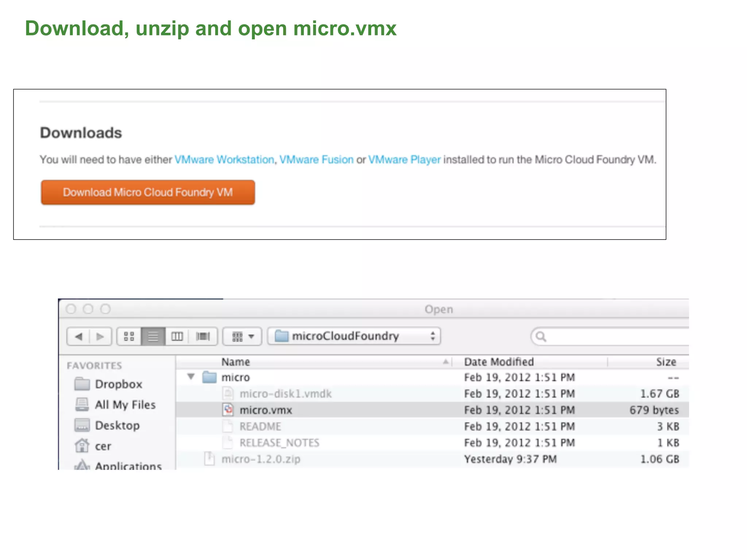Sort by the Date Modified column header
This screenshot has width=747, height=560.
click(530, 362)
